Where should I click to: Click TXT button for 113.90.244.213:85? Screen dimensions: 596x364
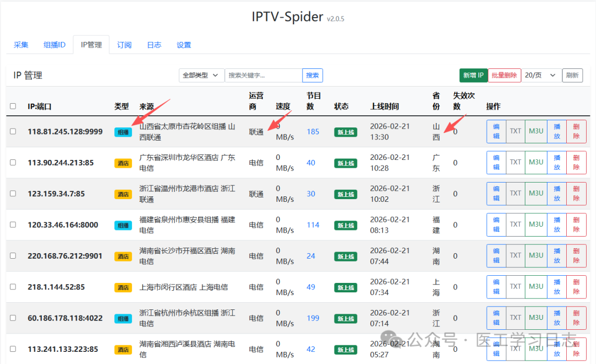[x=515, y=162]
